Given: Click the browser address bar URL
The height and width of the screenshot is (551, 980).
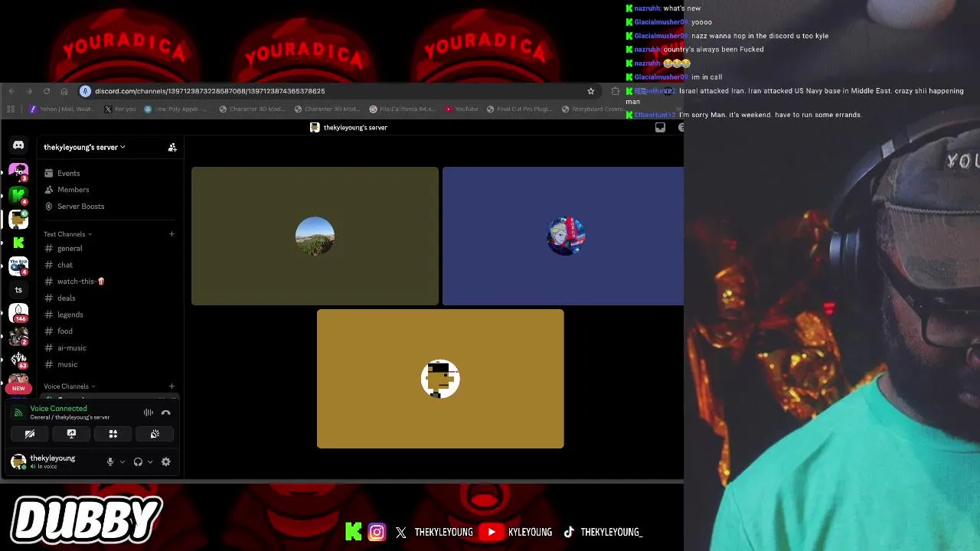Looking at the screenshot, I should point(210,91).
